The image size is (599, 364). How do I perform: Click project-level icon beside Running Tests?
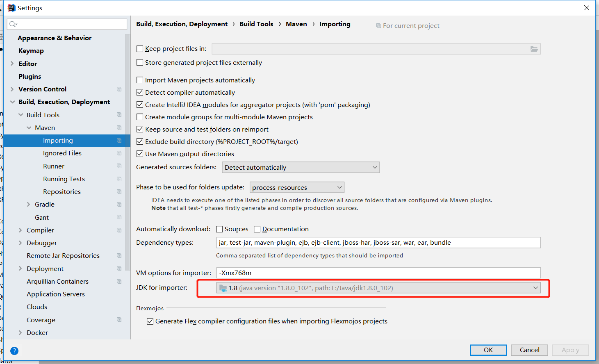click(119, 179)
